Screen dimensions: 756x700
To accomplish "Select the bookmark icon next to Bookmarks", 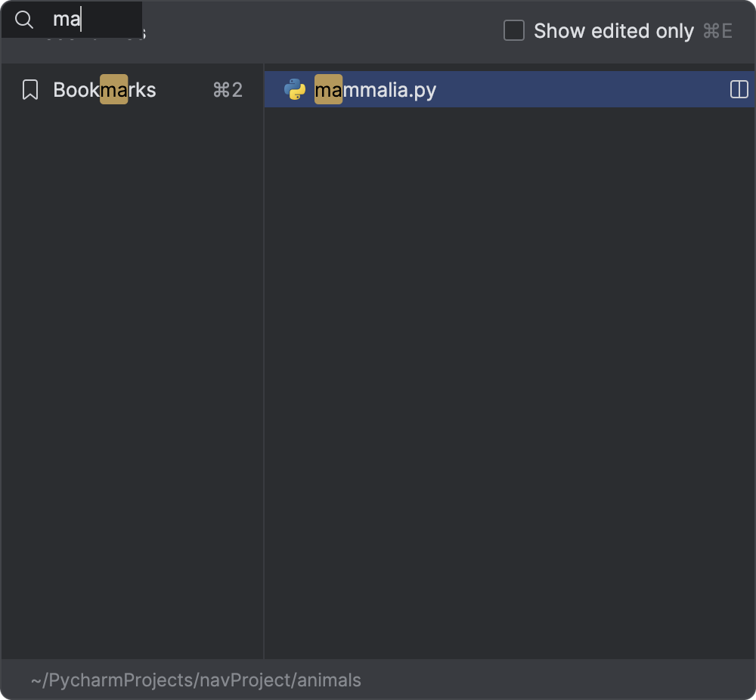I will coord(30,88).
